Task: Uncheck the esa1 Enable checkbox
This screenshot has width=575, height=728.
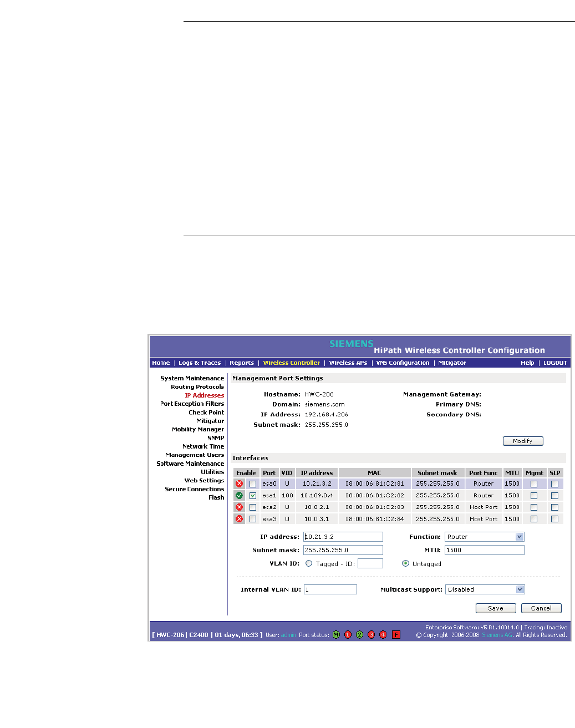Action: pyautogui.click(x=253, y=496)
